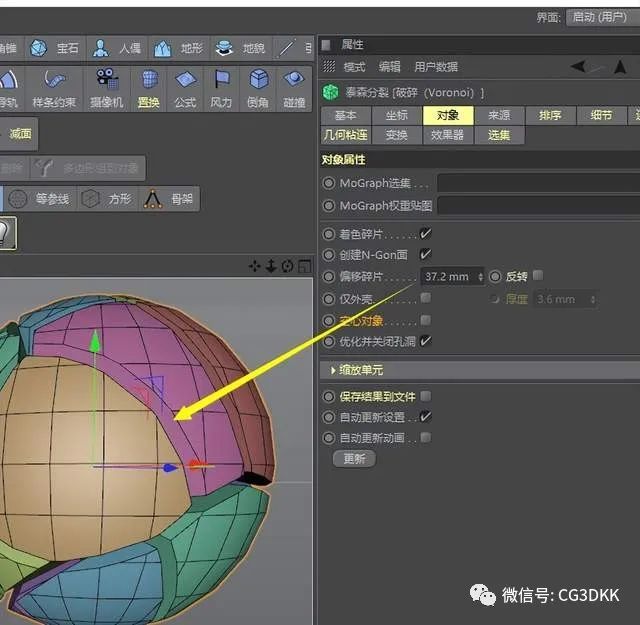Screen dimensions: 640x625
Task: Toggle the 着色碎片 checkbox
Action: coord(425,234)
